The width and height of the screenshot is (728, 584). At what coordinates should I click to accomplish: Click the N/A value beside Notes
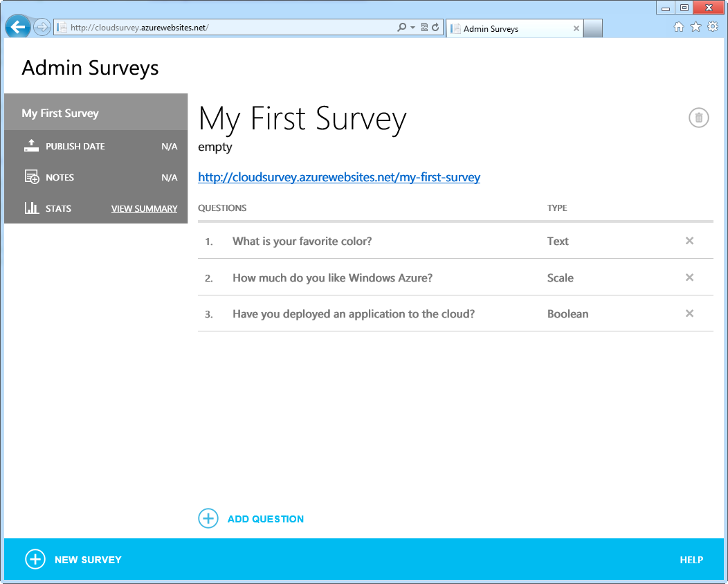pyautogui.click(x=170, y=177)
